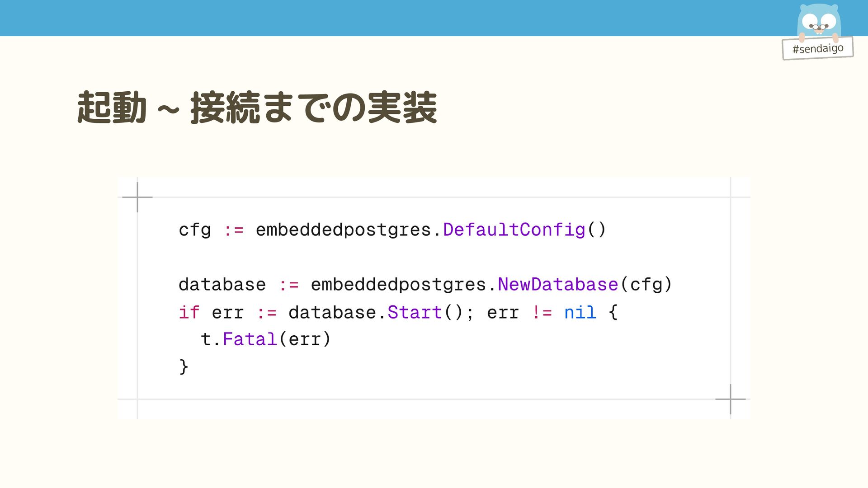Image resolution: width=868 pixels, height=488 pixels.
Task: Click the != operator in the code
Action: pyautogui.click(x=542, y=312)
